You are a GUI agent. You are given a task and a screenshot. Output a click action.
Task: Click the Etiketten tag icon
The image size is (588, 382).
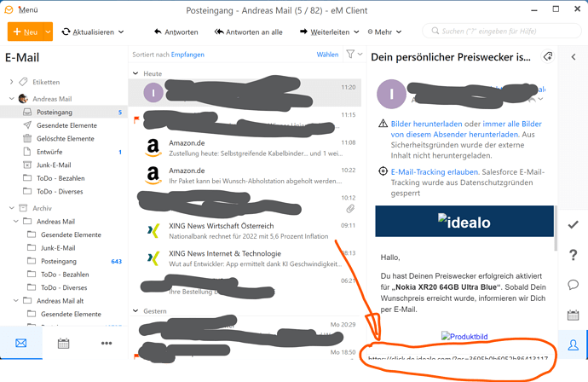(23, 82)
